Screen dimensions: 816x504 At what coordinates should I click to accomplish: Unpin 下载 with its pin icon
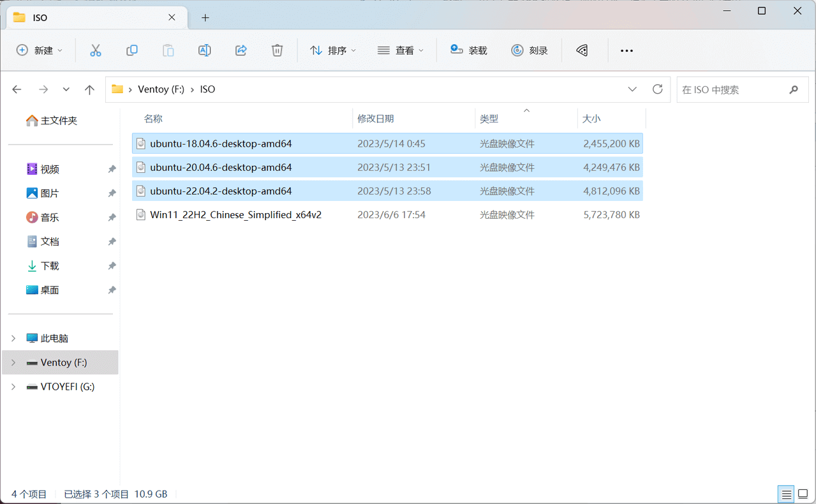click(x=112, y=266)
